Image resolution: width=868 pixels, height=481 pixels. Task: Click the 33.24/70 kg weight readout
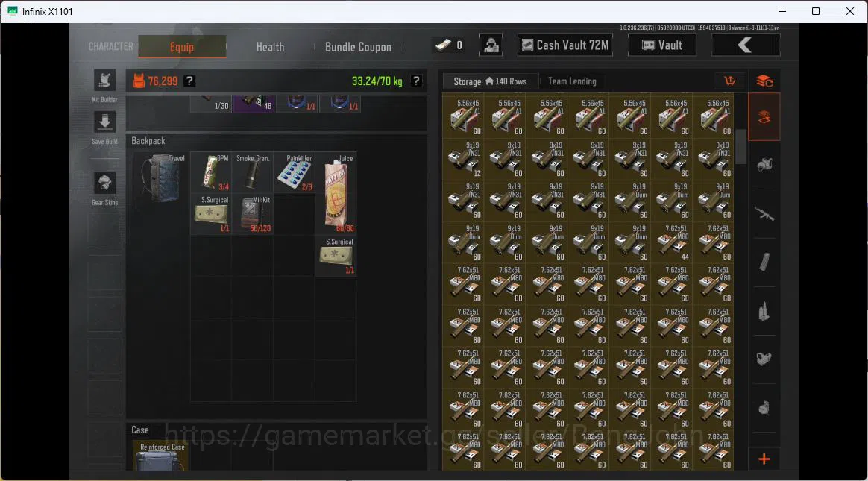[377, 81]
